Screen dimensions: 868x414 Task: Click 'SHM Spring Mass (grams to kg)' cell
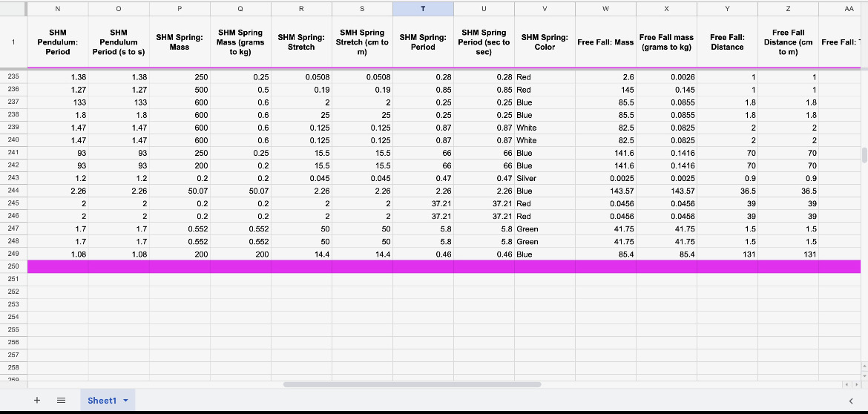(241, 42)
